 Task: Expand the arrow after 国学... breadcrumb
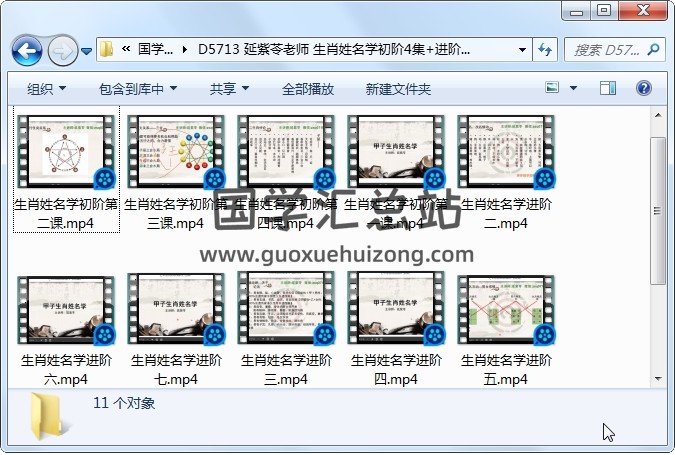coord(185,50)
